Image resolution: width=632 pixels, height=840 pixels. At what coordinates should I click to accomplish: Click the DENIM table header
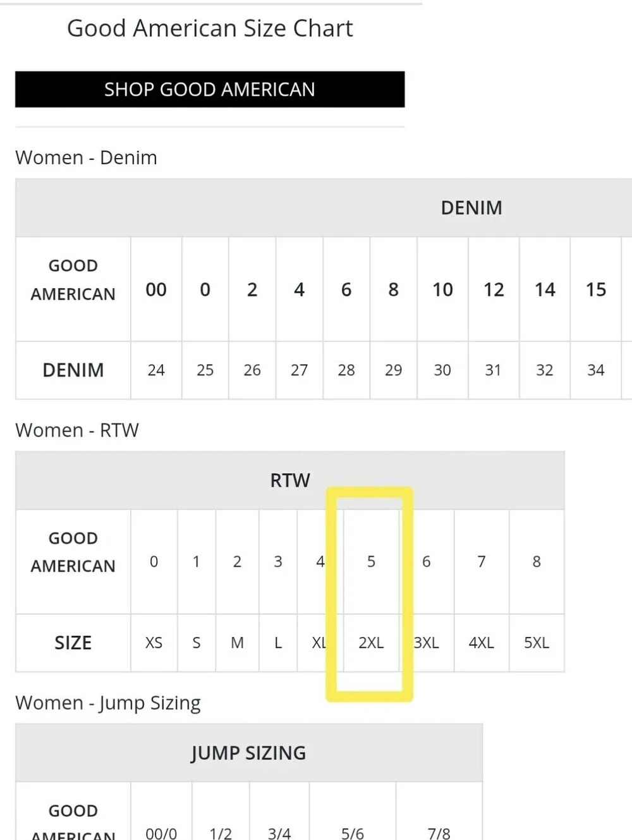(471, 208)
